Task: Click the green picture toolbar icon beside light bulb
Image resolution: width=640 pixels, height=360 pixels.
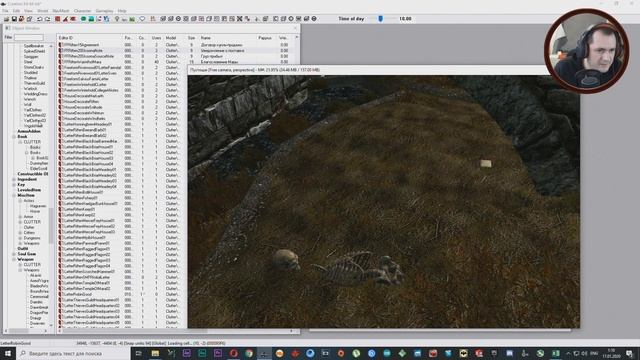Action: (132, 19)
